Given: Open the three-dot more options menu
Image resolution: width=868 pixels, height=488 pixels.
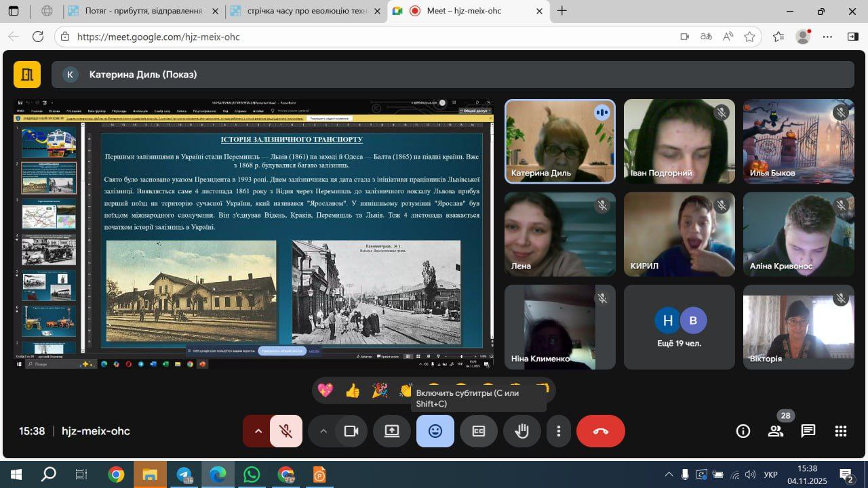Looking at the screenshot, I should coord(558,431).
